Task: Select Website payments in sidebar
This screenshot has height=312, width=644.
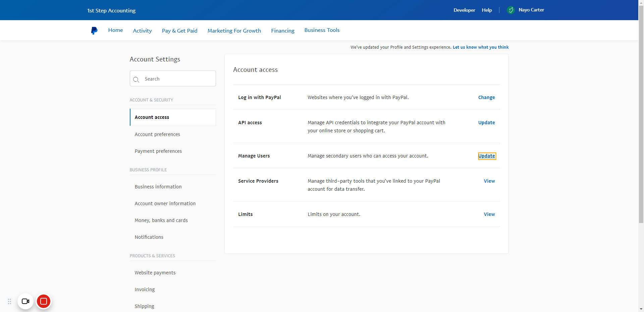Action: pos(155,273)
